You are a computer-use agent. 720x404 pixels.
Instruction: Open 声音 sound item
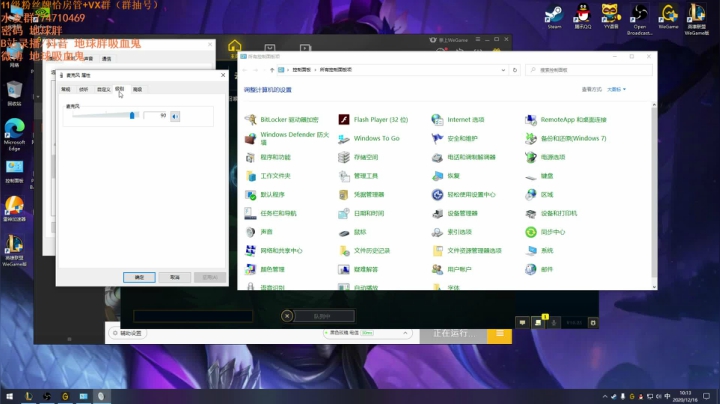coord(259,232)
